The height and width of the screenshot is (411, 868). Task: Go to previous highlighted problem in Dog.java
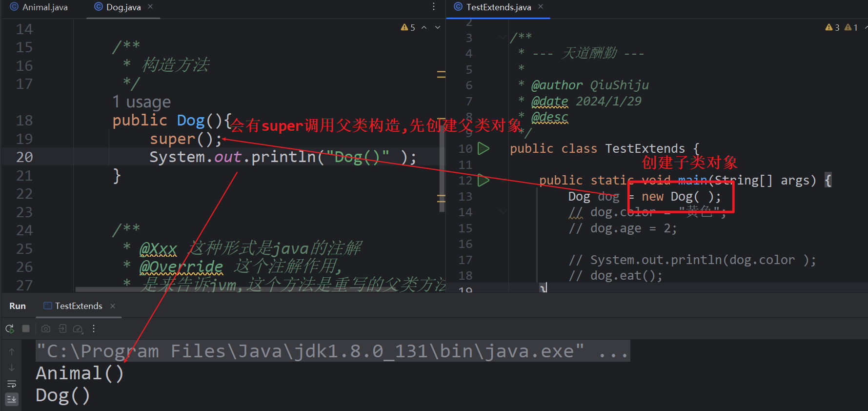424,27
